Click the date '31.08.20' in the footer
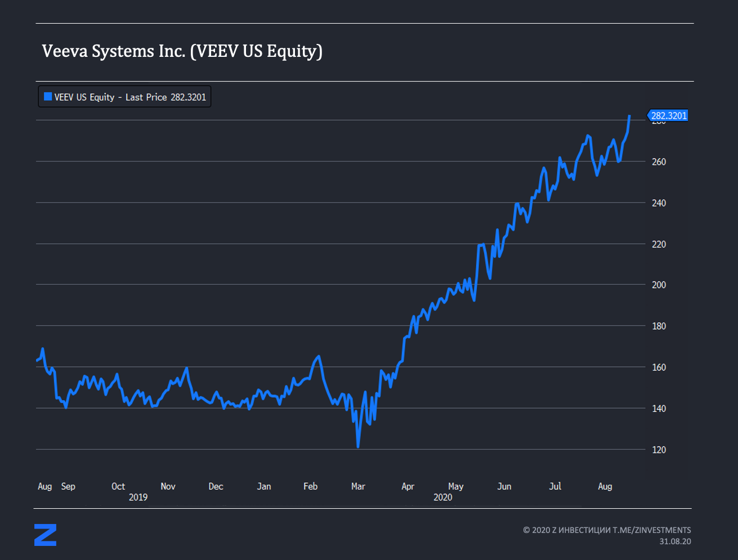 pos(676,541)
